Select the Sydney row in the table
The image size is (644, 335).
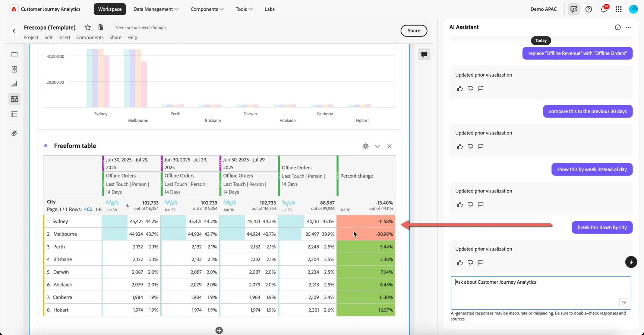pyautogui.click(x=219, y=221)
